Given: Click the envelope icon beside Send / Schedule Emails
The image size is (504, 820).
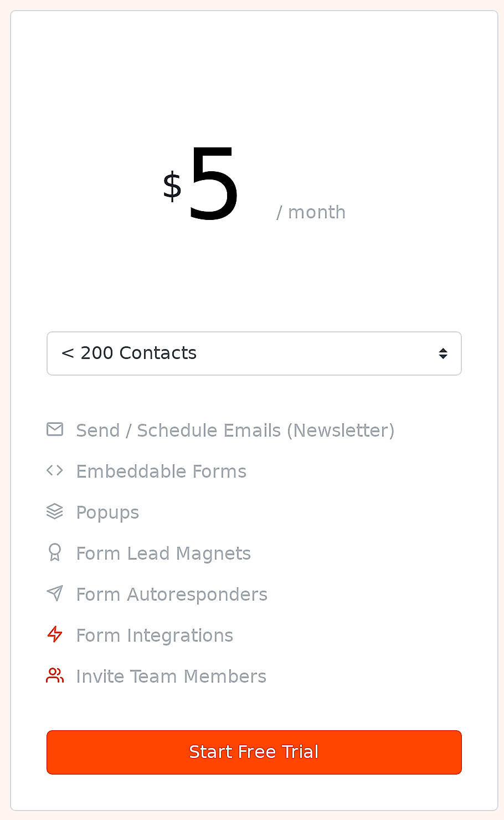Looking at the screenshot, I should [x=55, y=429].
